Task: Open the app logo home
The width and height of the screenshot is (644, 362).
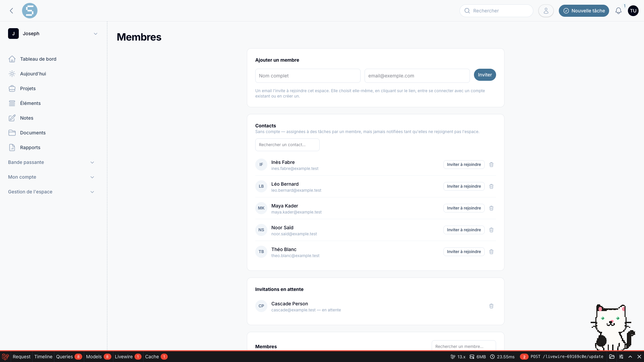Action: coord(30,11)
